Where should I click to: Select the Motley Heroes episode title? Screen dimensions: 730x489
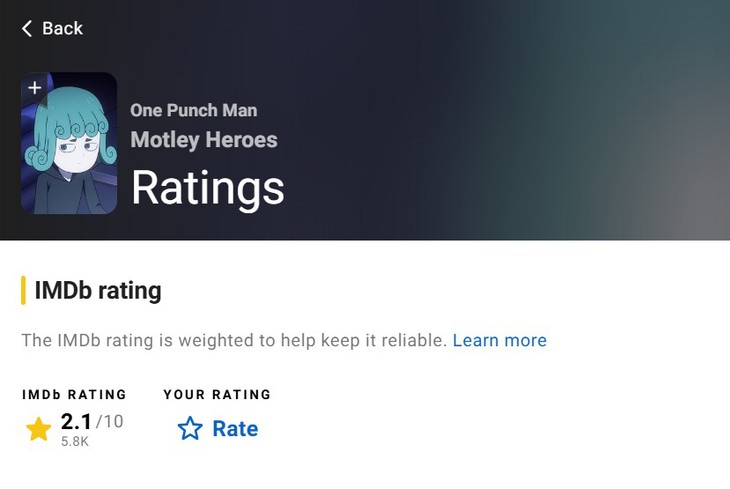(x=204, y=140)
